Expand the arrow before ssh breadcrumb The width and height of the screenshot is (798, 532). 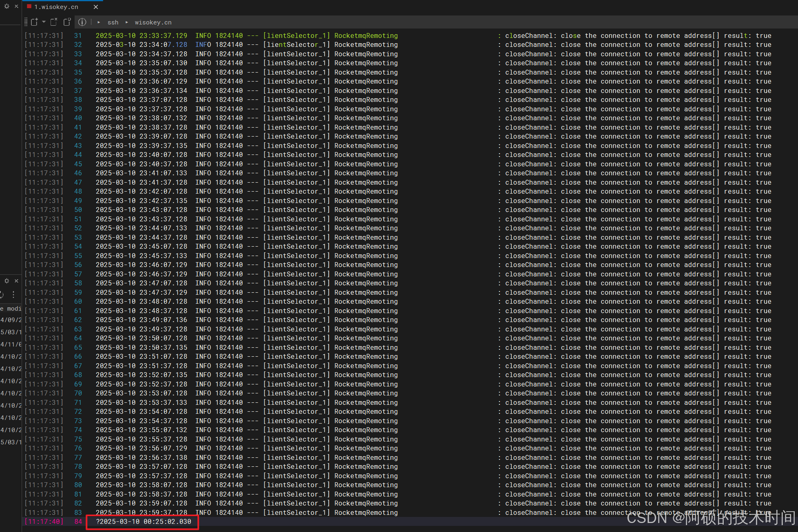[99, 22]
